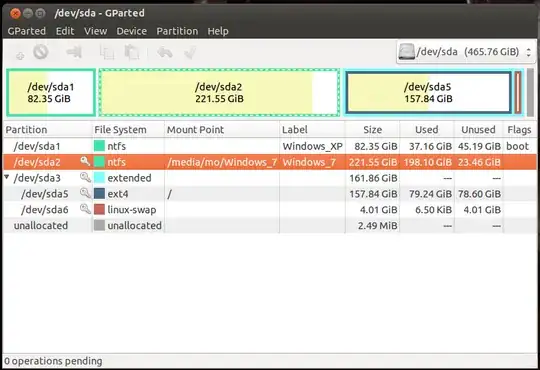540x370 pixels.
Task: Click the /media/mo/Windows_7 mount point cell
Action: click(222, 162)
